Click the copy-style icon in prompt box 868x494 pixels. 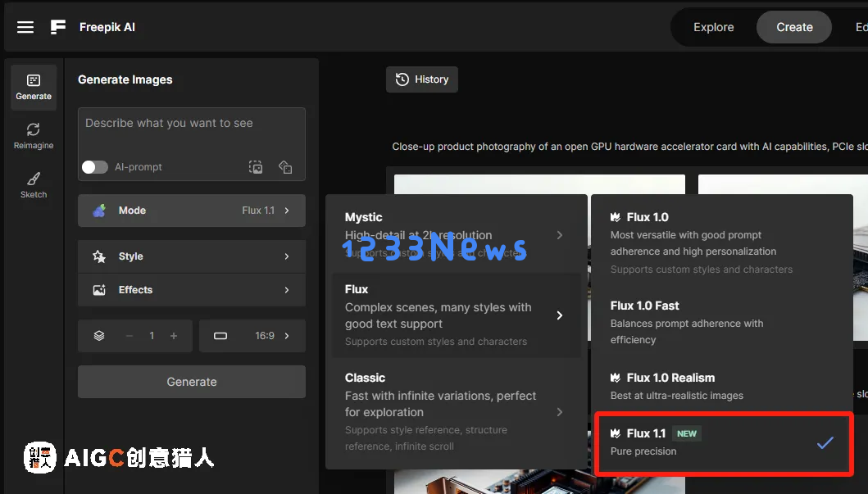click(285, 167)
